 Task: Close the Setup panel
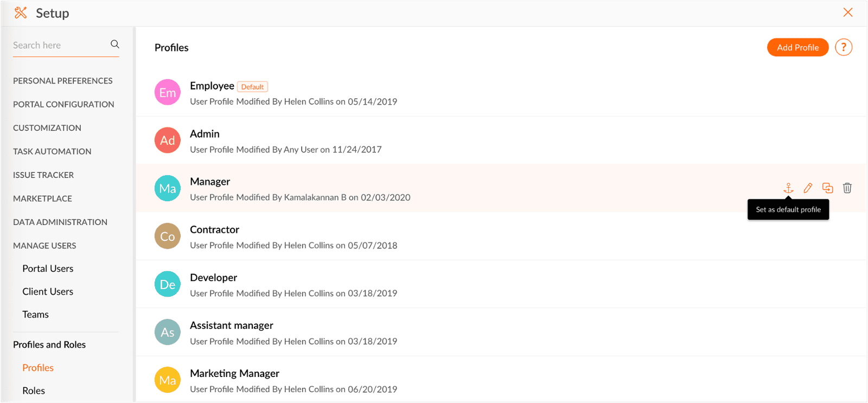pos(847,12)
